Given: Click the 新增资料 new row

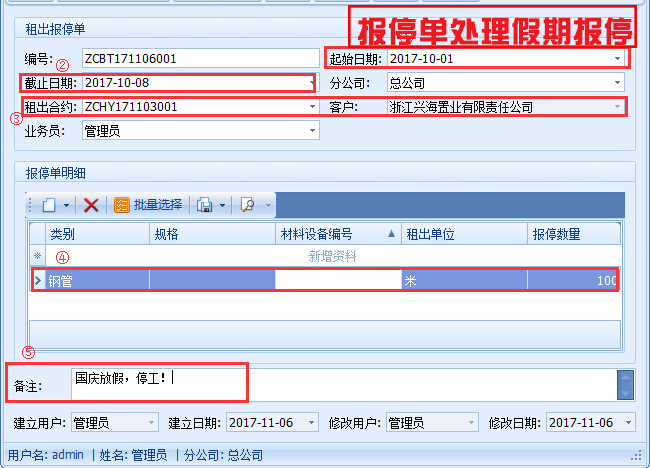Looking at the screenshot, I should [x=331, y=256].
